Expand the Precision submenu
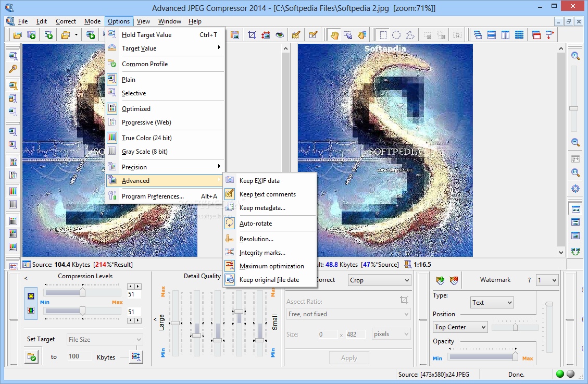This screenshot has width=588, height=384. (165, 167)
